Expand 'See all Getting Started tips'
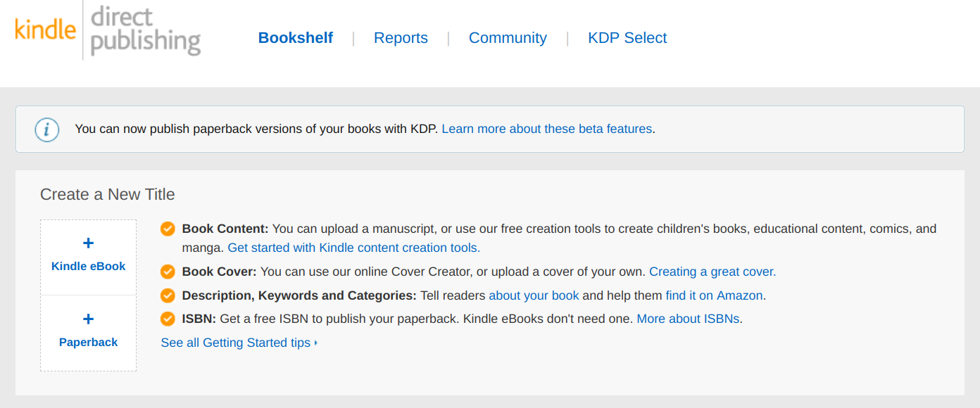 (239, 343)
